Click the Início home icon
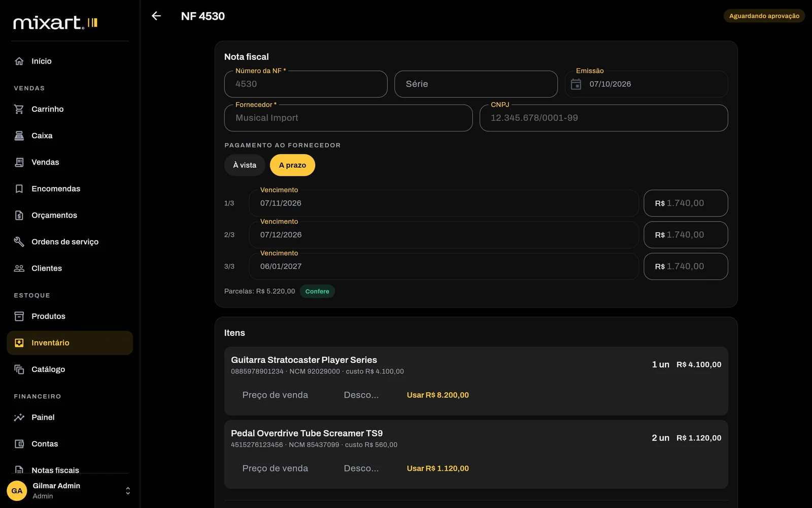Screen dimensions: 812x508 coord(19,61)
